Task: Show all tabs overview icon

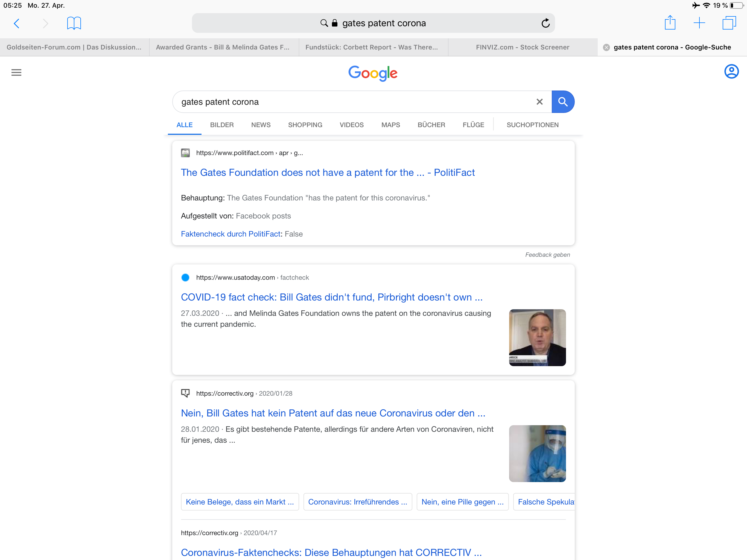Action: pos(729,23)
